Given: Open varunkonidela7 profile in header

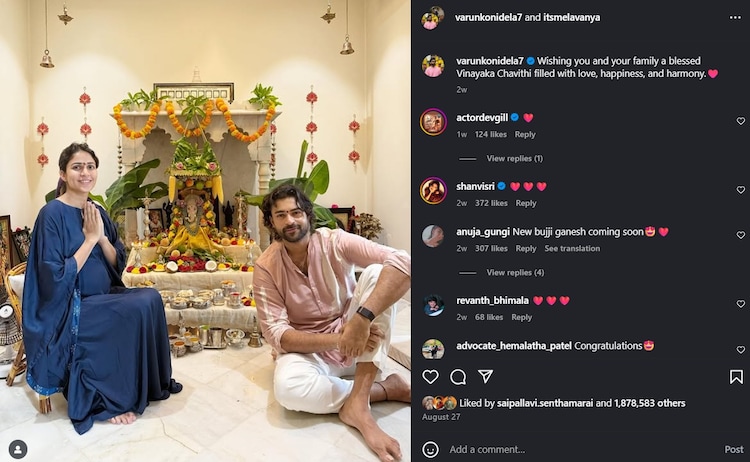Looking at the screenshot, I should point(488,17).
